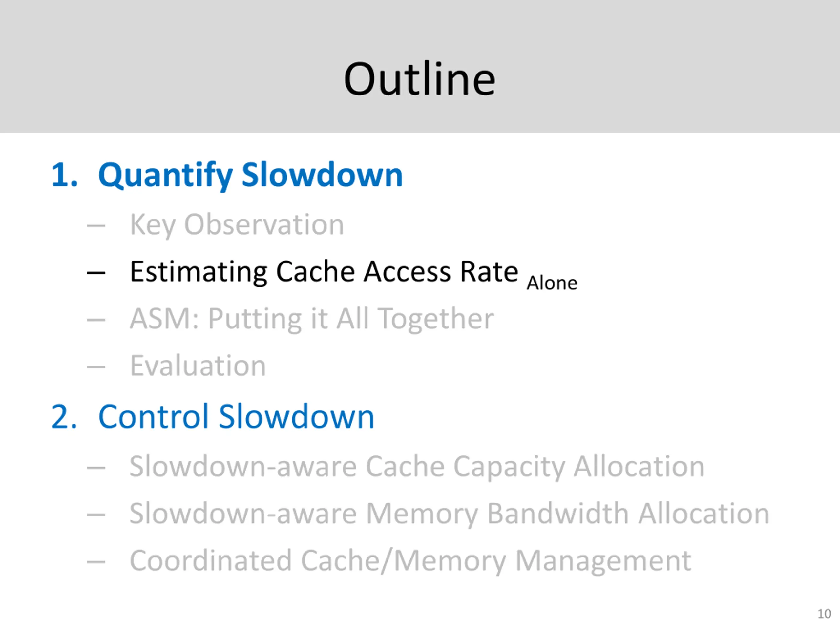The height and width of the screenshot is (630, 840).
Task: Select the "Control Slowdown" heading
Action: (236, 417)
